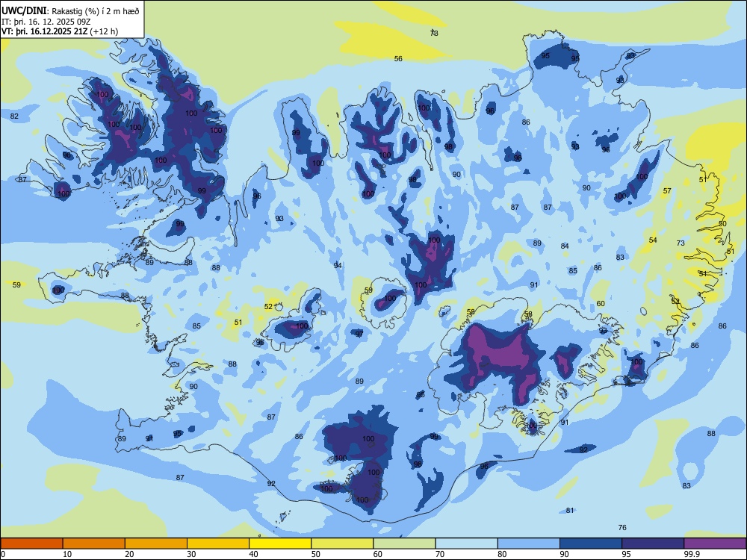Image resolution: width=747 pixels, height=560 pixels.
Task: Select the indigo 95–99.9 legend swatch
Action: click(x=653, y=544)
